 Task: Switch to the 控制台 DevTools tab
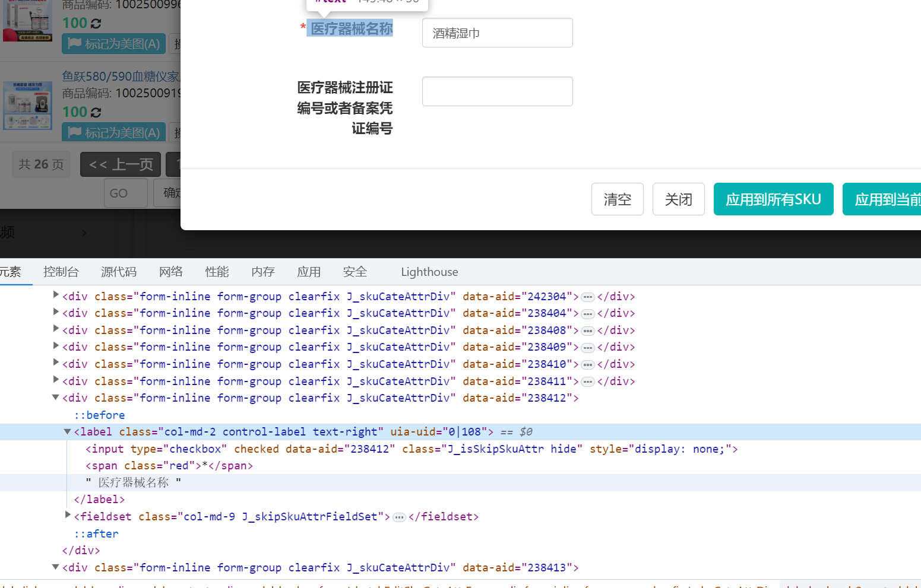pyautogui.click(x=61, y=272)
